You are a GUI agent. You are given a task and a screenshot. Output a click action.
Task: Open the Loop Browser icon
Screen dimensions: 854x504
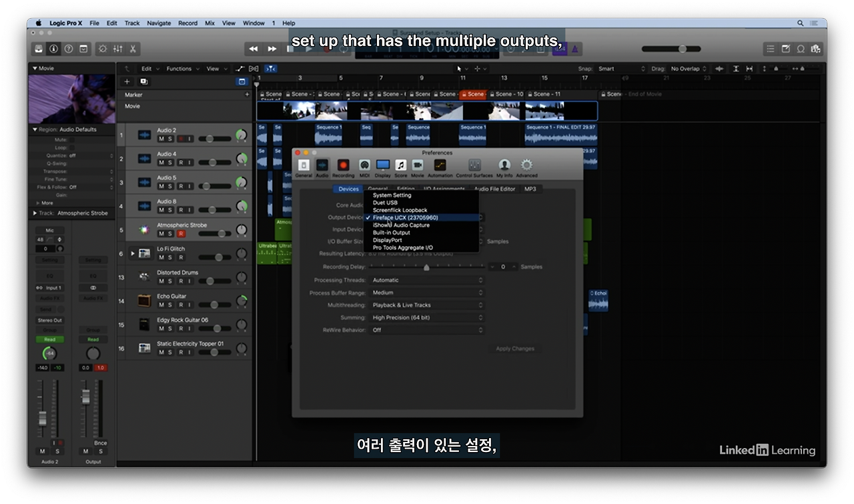tap(800, 49)
